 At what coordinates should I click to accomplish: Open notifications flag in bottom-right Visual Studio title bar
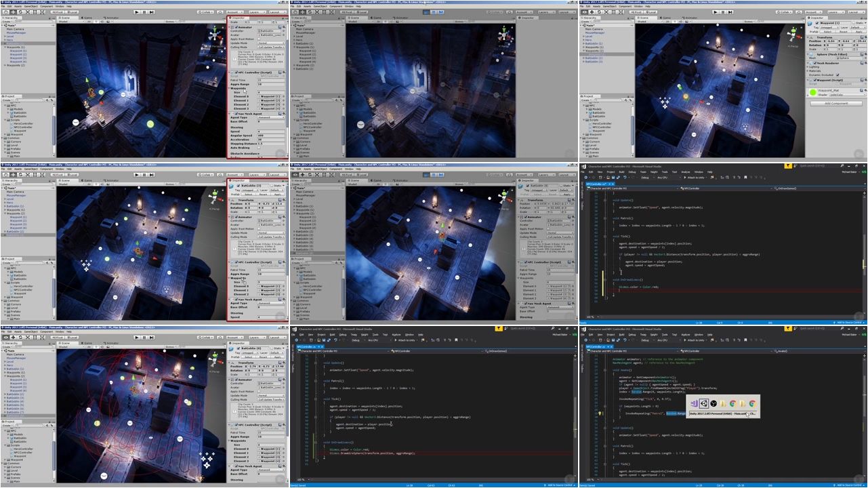click(788, 329)
